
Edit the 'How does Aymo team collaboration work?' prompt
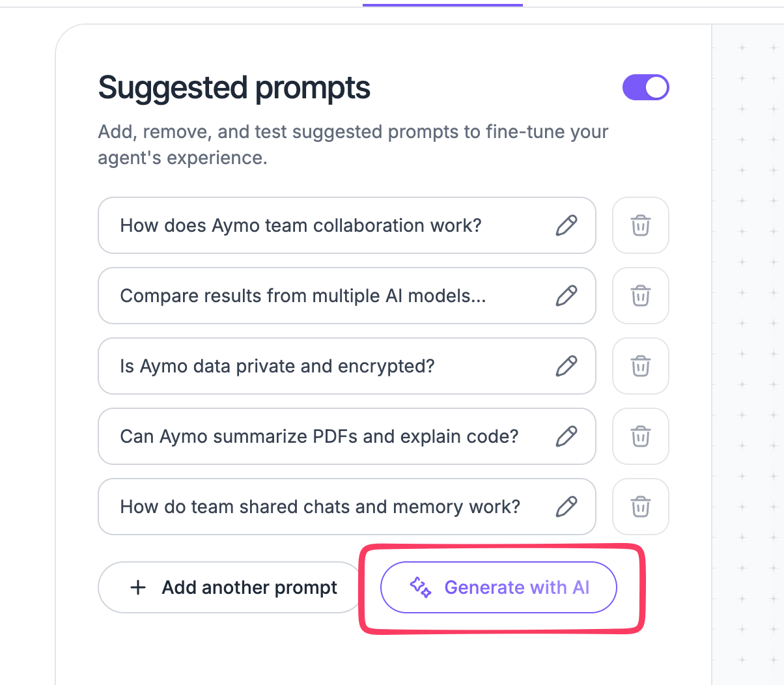pyautogui.click(x=567, y=225)
